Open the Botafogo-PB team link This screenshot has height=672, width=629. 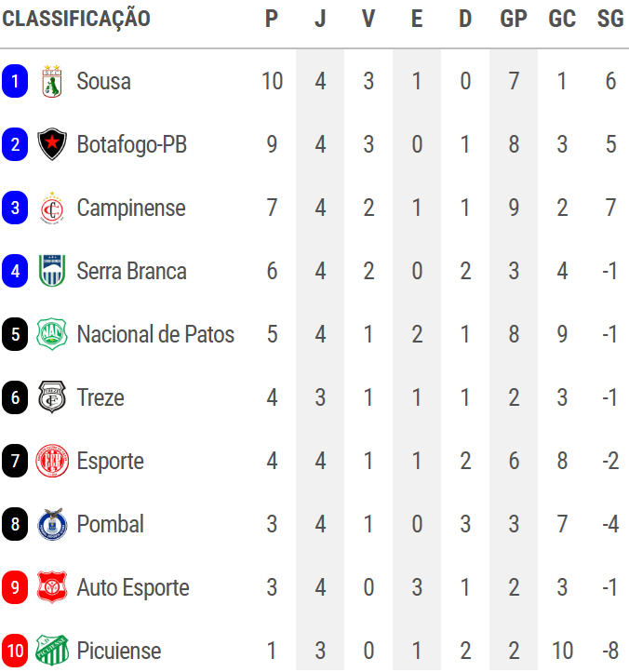coord(131,145)
